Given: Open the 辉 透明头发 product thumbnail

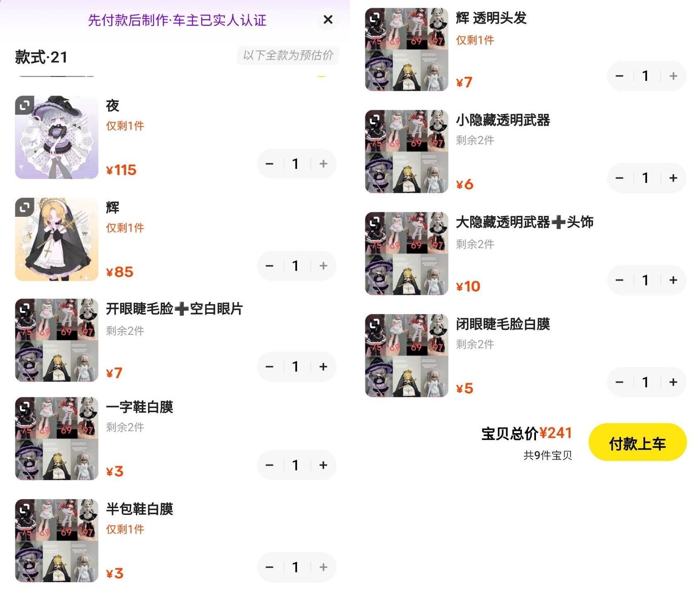Looking at the screenshot, I should click(x=407, y=49).
